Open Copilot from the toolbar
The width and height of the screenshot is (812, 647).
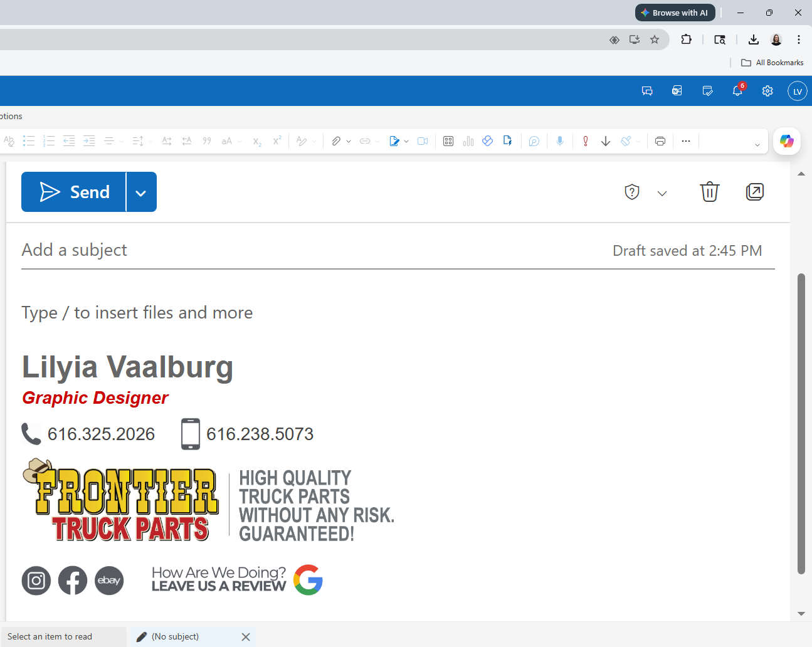point(787,141)
